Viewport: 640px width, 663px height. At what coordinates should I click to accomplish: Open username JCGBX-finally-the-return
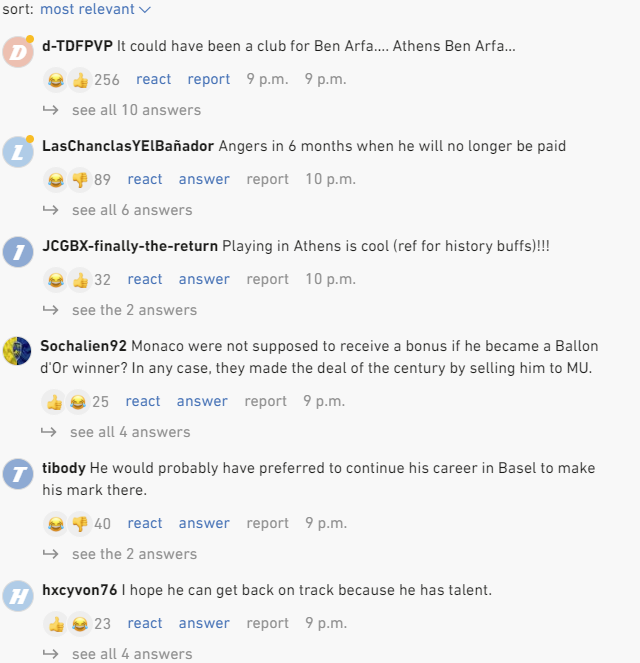tap(130, 246)
